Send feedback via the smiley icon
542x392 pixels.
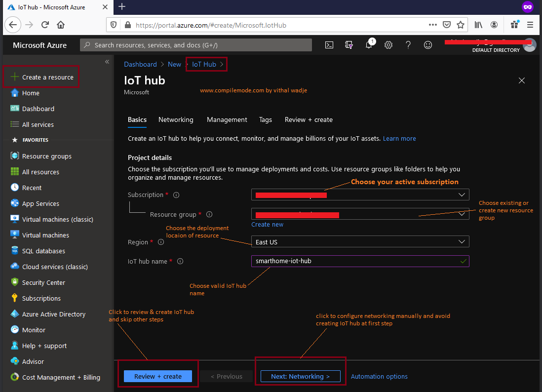pos(428,44)
